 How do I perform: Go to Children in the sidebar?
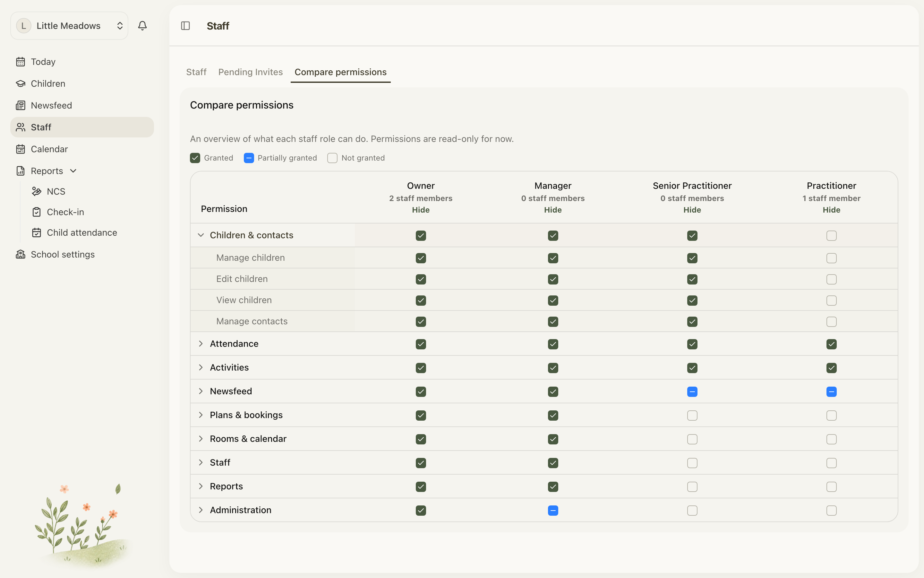pyautogui.click(x=82, y=83)
